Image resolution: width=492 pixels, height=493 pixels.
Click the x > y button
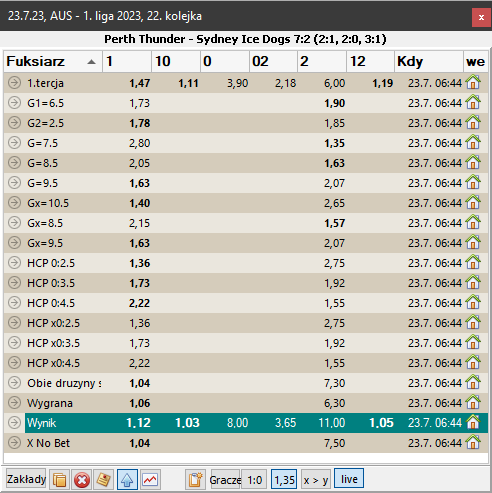[x=316, y=480]
